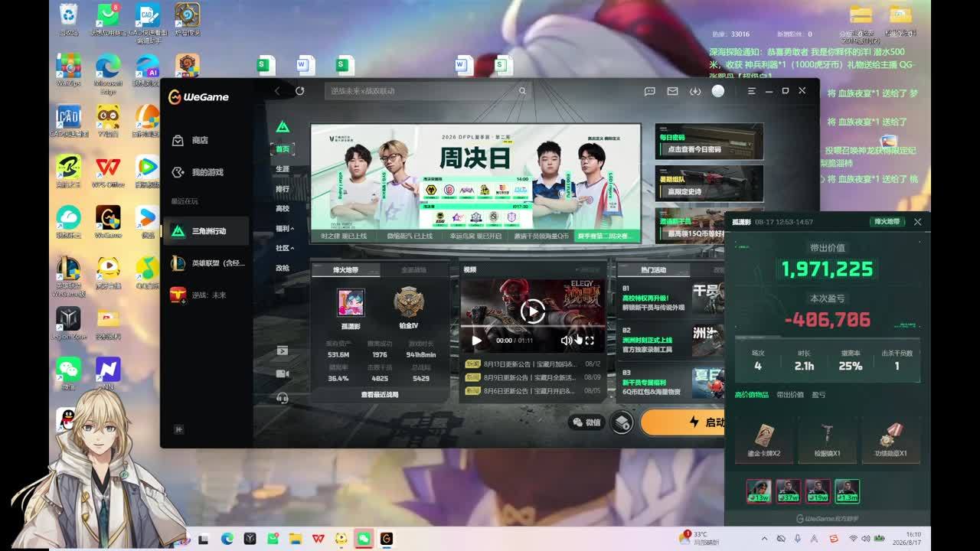This screenshot has height=551, width=980.
Task: Click the player avatar in stats panel
Action: (x=351, y=303)
